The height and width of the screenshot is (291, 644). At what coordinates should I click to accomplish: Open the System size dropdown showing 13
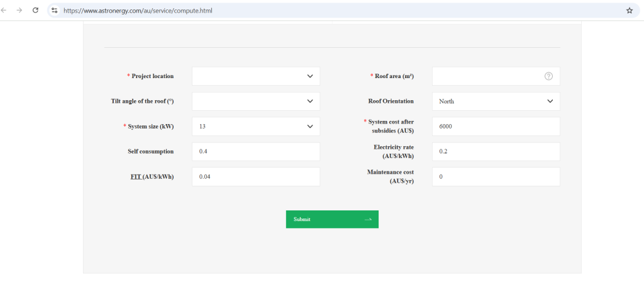click(255, 127)
